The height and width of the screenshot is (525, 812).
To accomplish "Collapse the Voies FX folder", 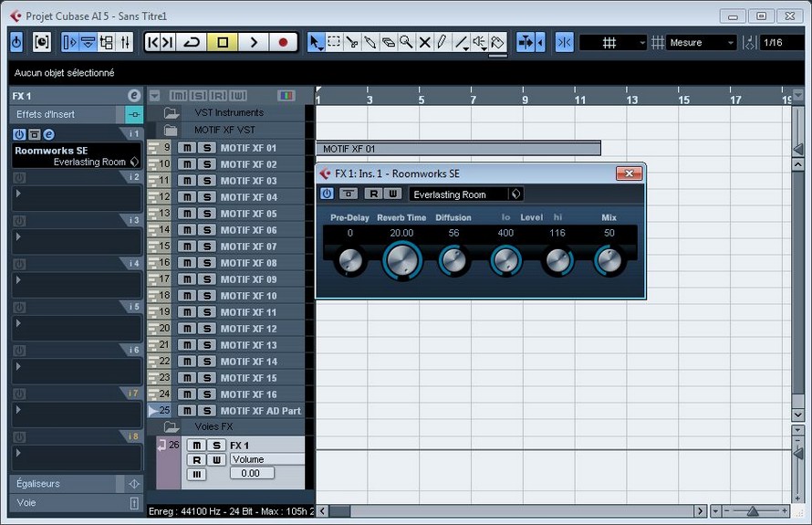I will point(171,427).
